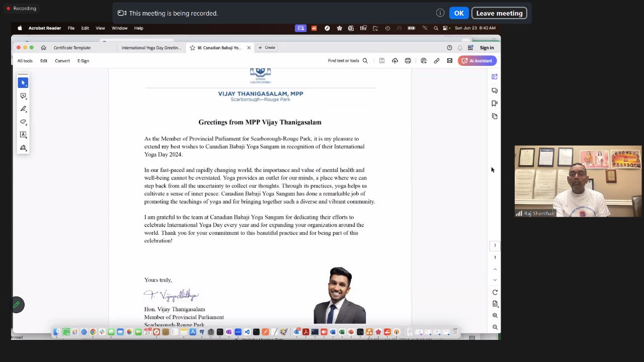The width and height of the screenshot is (644, 362).
Task: Choose the text box select tool
Action: pos(23,135)
